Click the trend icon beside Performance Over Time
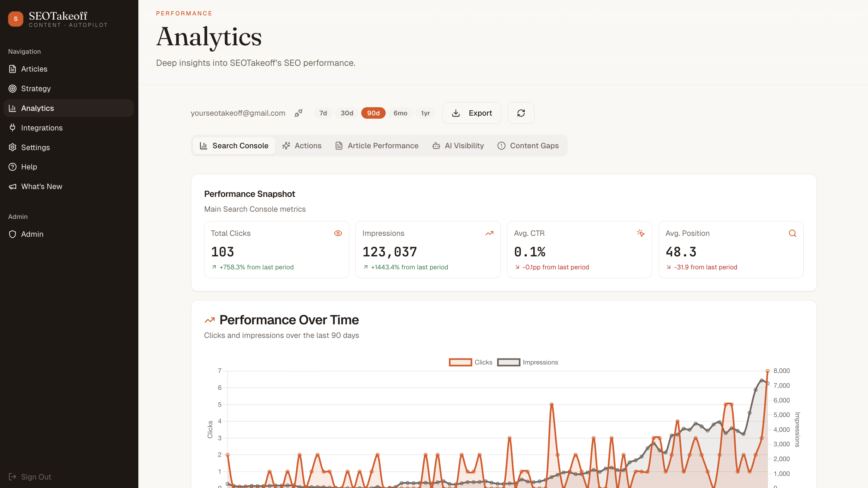Screen dimensions: 868x488 210,320
